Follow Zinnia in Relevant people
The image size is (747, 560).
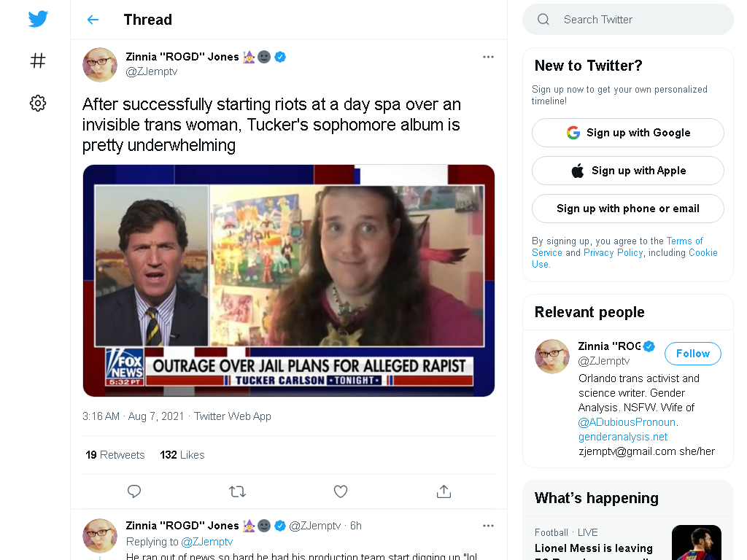pos(693,354)
